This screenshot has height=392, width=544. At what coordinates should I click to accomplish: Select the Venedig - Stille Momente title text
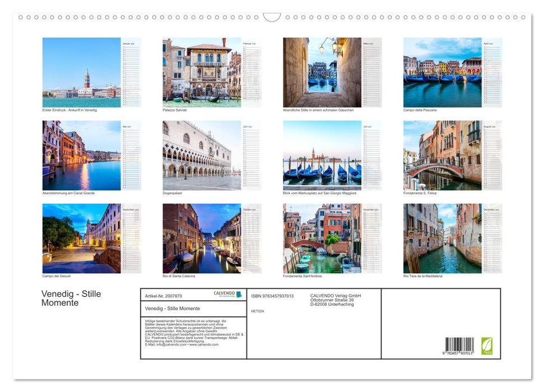(71, 297)
